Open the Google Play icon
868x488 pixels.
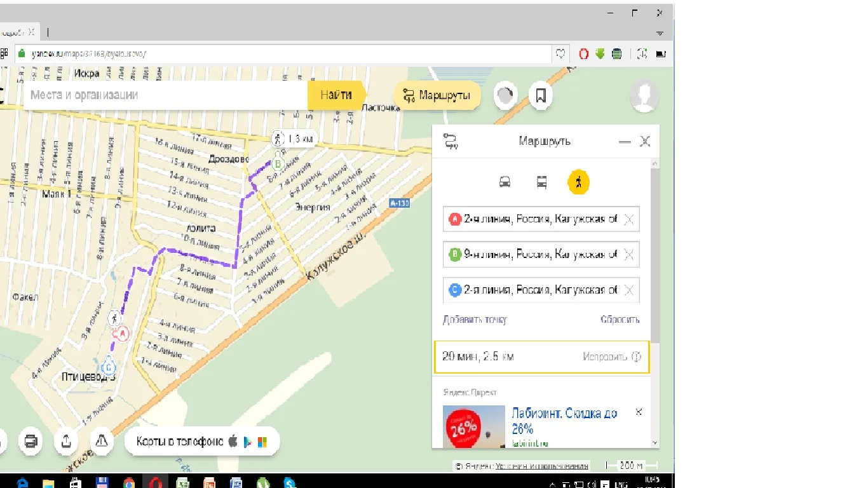click(247, 442)
